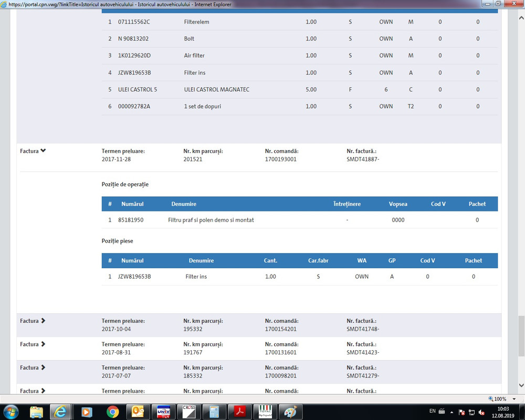Click the Întreținere column header
The width and height of the screenshot is (525, 420).
click(347, 204)
